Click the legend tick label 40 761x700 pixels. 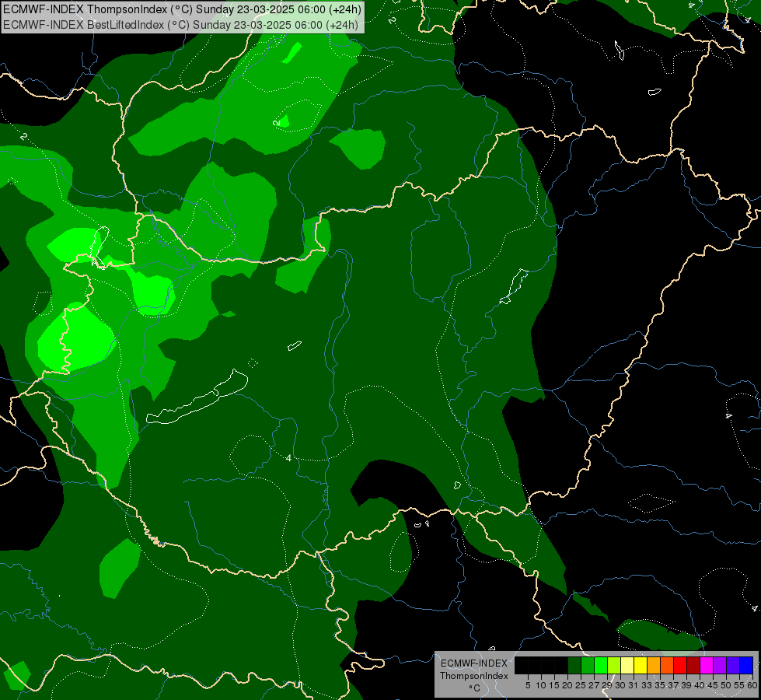[x=700, y=685]
